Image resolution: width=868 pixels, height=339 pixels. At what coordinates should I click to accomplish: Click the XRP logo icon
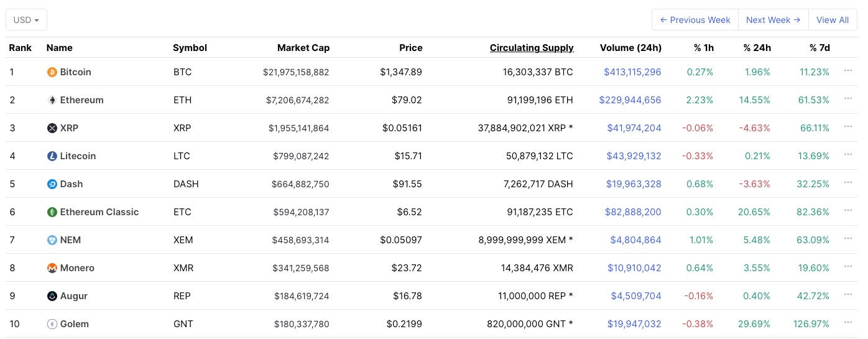52,128
